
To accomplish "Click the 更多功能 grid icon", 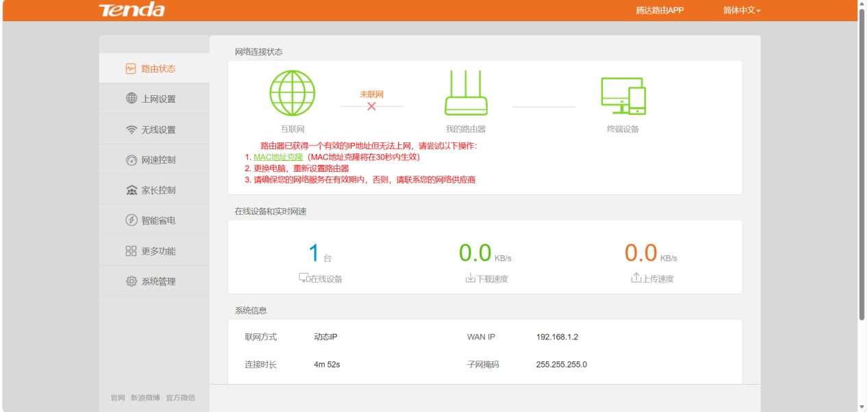I will tap(132, 251).
